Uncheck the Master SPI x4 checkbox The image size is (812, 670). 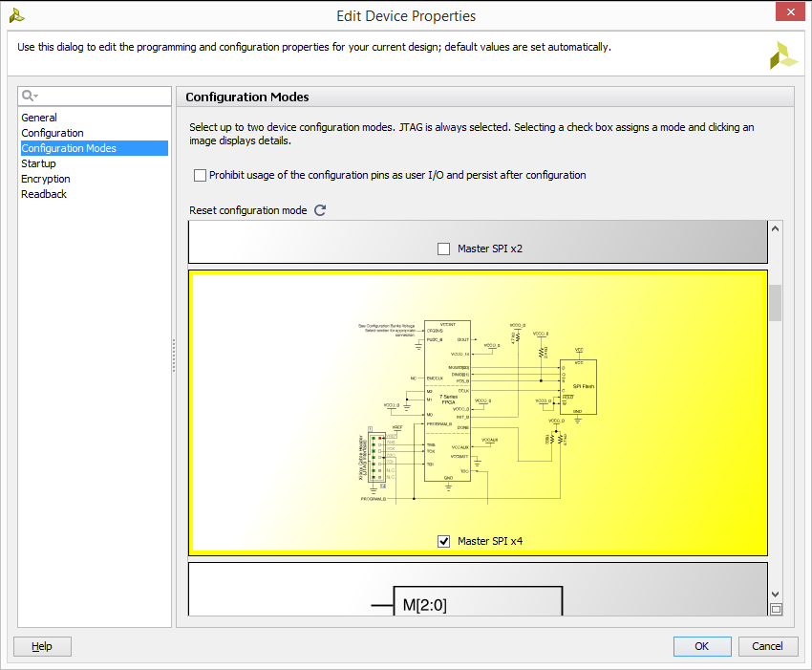pos(444,542)
